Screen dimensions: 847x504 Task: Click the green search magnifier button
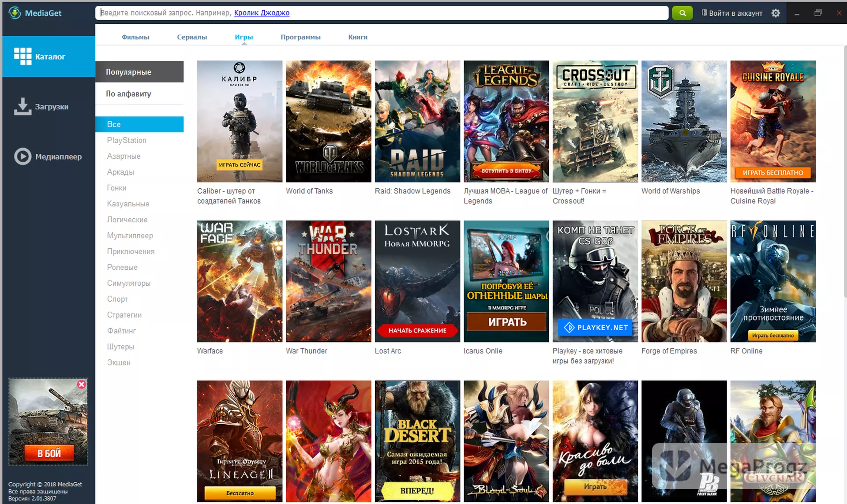[x=682, y=13]
